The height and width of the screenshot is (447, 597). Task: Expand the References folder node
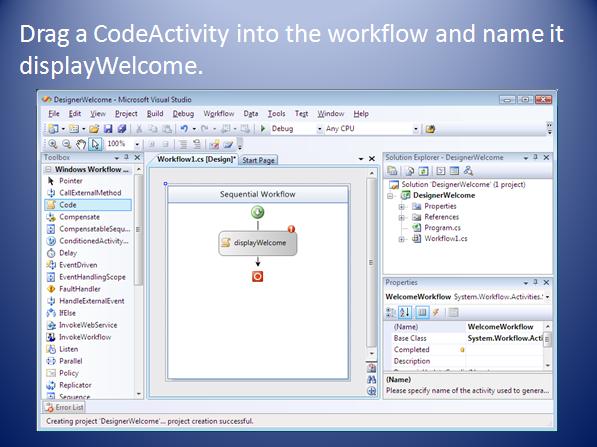tap(401, 217)
